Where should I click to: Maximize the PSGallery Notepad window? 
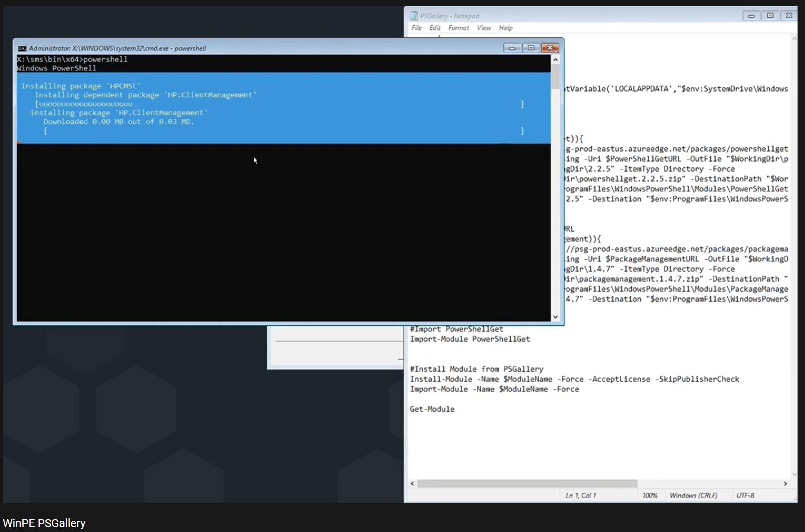tap(770, 16)
